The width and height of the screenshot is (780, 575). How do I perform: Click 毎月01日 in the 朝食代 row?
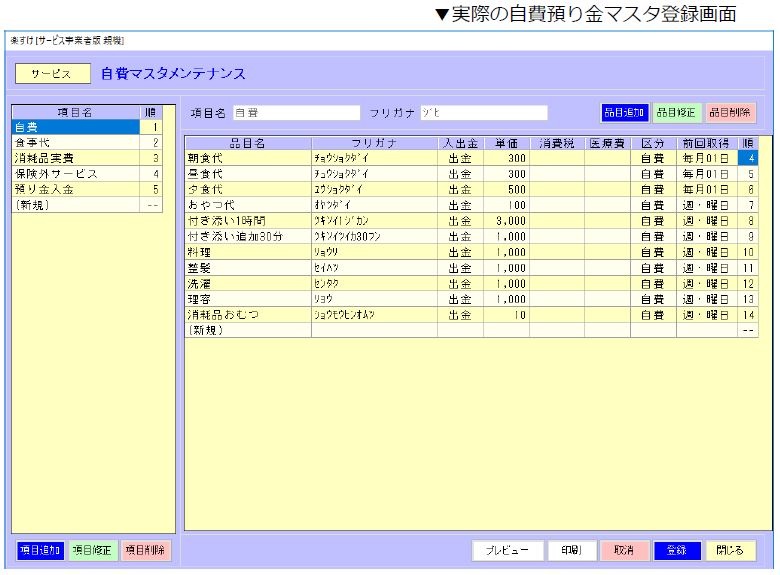click(706, 158)
